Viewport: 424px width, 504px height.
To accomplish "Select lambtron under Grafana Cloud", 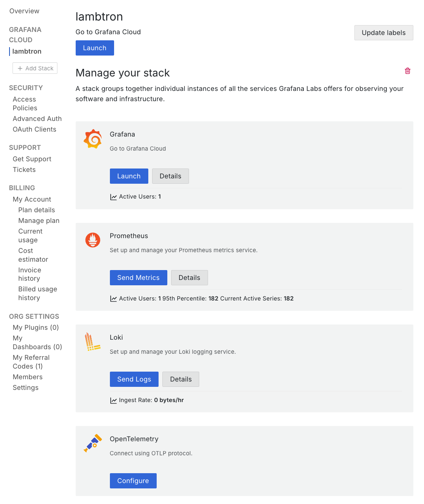I will (x=27, y=51).
